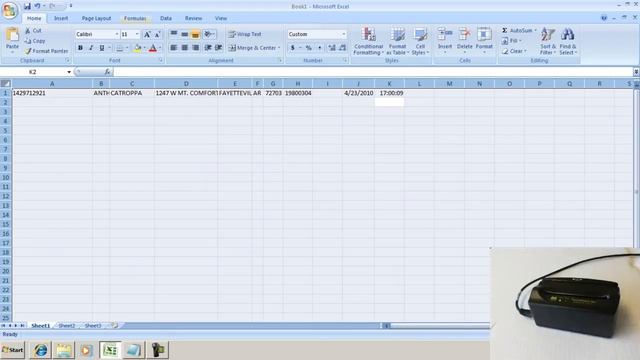Open the fill color dropdown arrow
This screenshot has height=360, width=640.
click(x=144, y=48)
